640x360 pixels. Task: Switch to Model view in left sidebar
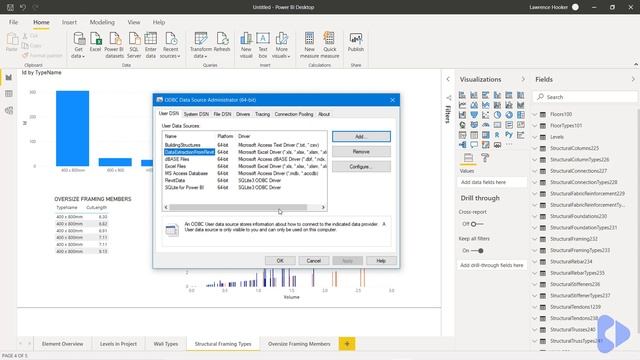click(x=9, y=110)
